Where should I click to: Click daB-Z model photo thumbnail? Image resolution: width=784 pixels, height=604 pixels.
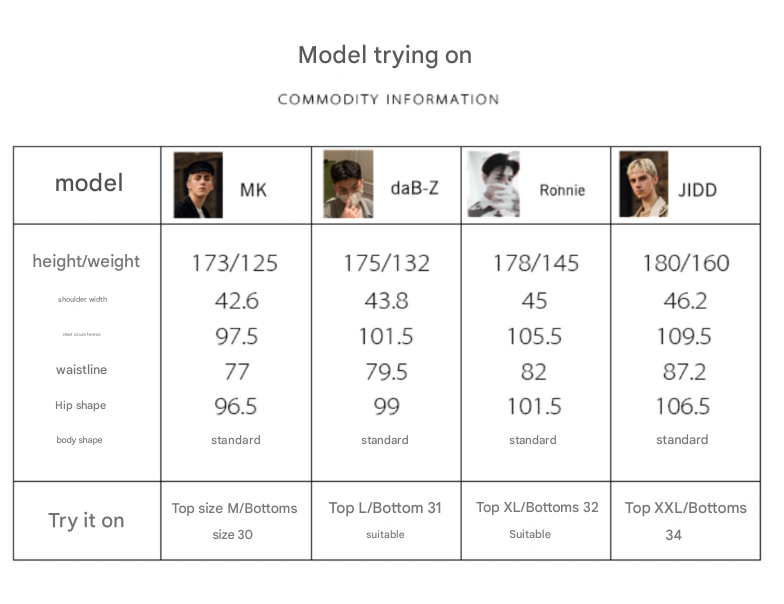coord(348,185)
